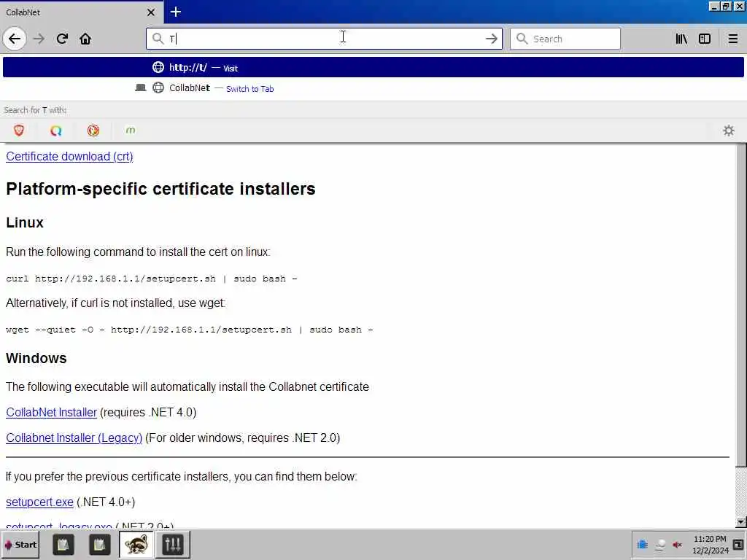This screenshot has height=560, width=747.
Task: Search with the Brave engine icon
Action: [18, 131]
